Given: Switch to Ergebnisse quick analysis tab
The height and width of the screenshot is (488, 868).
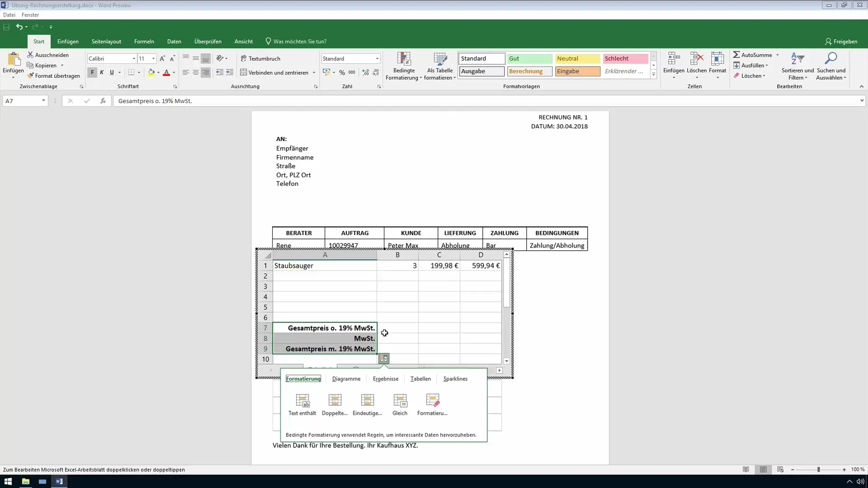Looking at the screenshot, I should click(x=386, y=379).
